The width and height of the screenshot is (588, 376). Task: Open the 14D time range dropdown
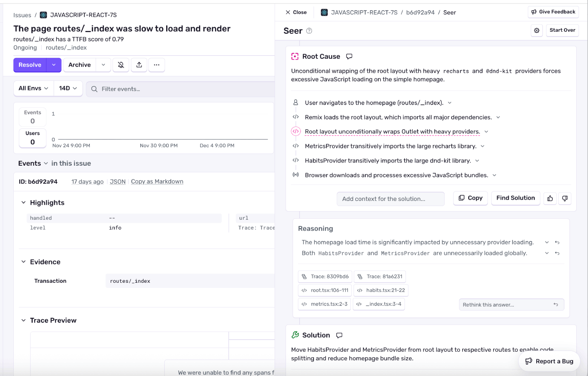(x=67, y=88)
